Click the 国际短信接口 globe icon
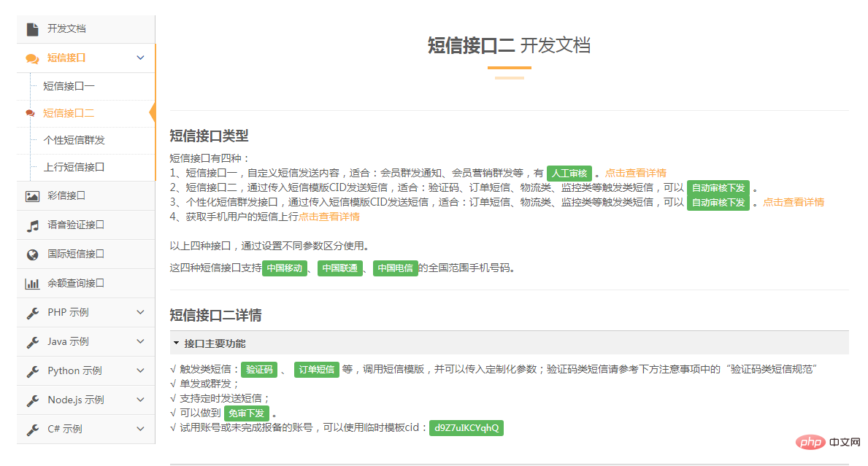Screen dimensions: 868x466 (x=33, y=255)
